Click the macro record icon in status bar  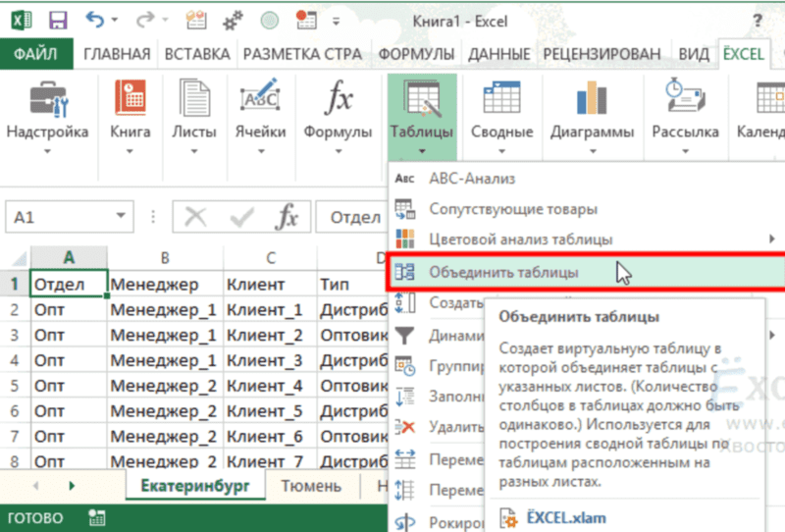tap(96, 518)
